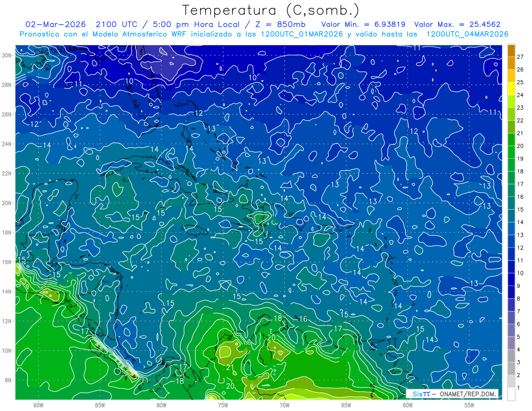Click the 28N latitude axis label
532x411 pixels.
coord(7,85)
